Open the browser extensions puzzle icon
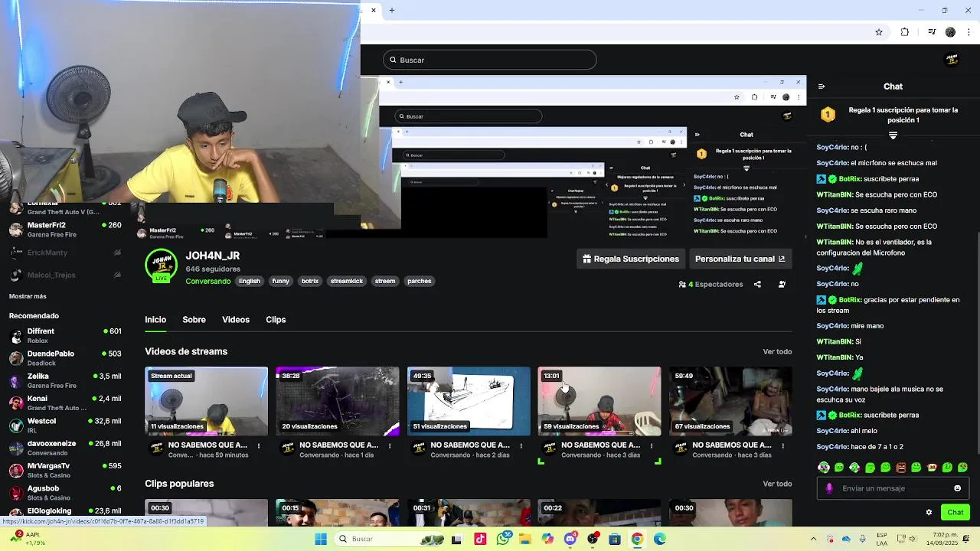Image resolution: width=980 pixels, height=551 pixels. pyautogui.click(x=904, y=32)
